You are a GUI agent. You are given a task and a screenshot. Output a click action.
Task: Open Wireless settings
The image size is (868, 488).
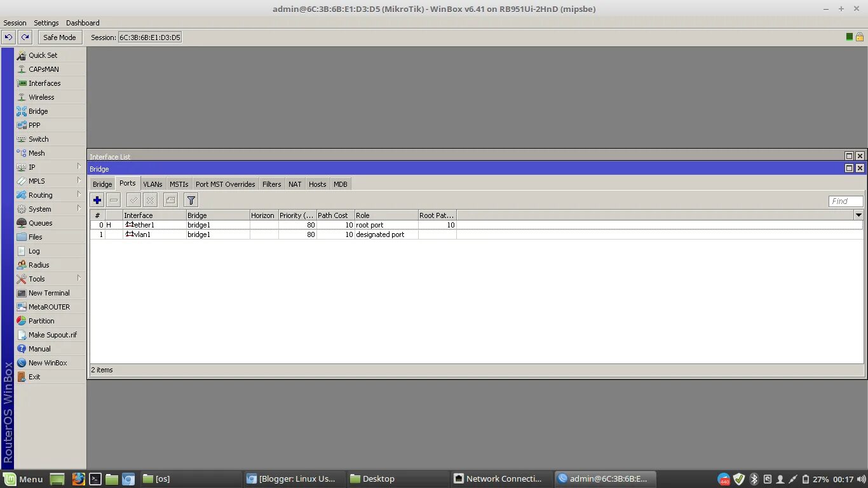50,97
